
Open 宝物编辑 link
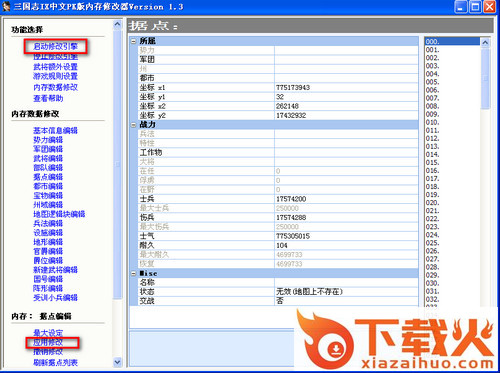pyautogui.click(x=48, y=196)
